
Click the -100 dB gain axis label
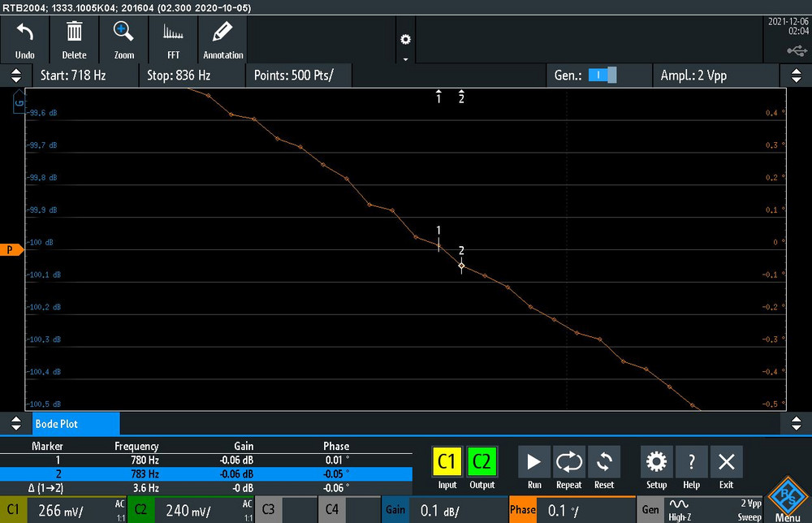coord(41,242)
